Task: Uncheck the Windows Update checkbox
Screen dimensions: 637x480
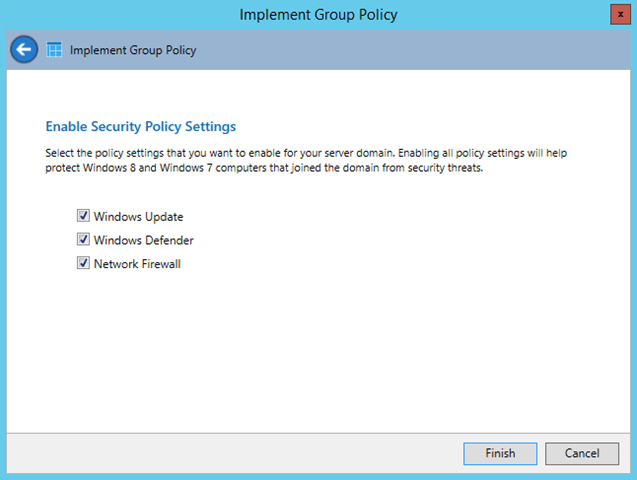Action: coord(83,216)
